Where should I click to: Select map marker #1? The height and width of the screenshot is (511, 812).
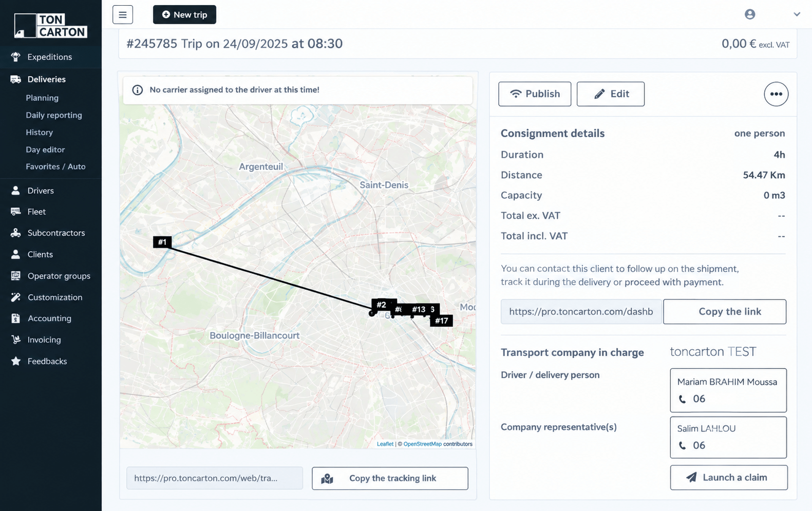point(162,242)
